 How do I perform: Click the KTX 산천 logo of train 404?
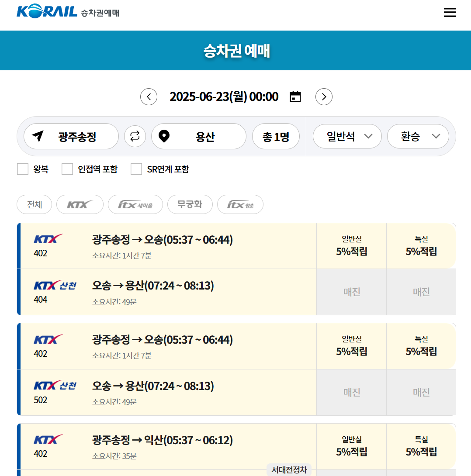click(x=55, y=285)
